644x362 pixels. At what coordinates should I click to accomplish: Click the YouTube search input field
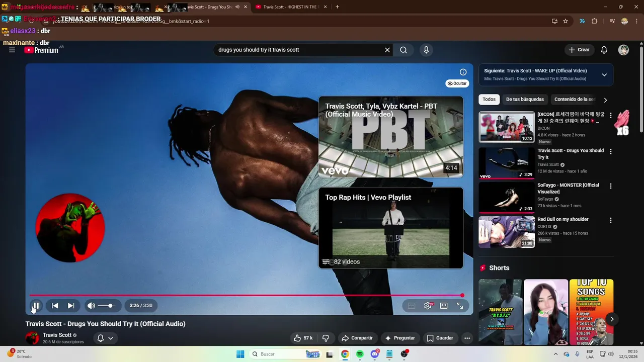(x=299, y=50)
